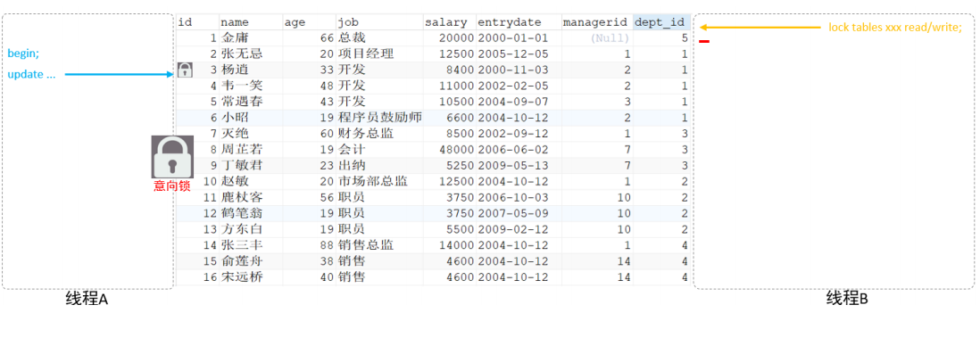Click the job cell 财务总监
980x338 pixels.
(x=366, y=133)
